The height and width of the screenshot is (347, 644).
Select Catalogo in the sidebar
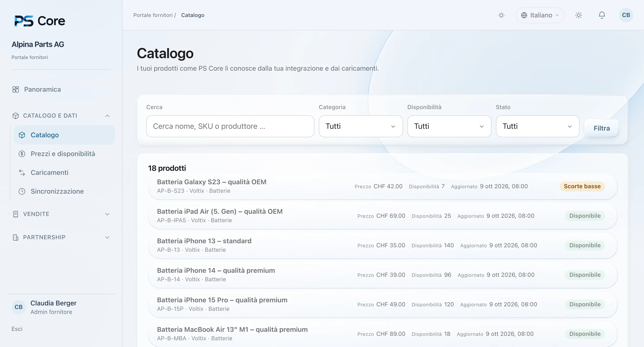(64, 135)
